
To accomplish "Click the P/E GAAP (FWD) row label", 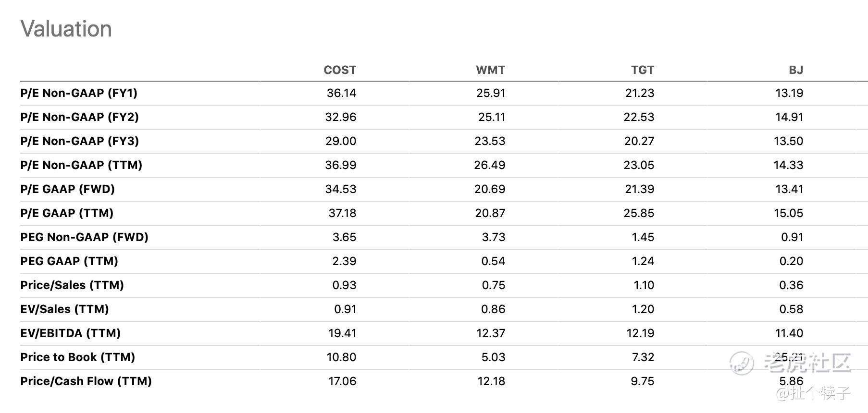I will (x=67, y=189).
